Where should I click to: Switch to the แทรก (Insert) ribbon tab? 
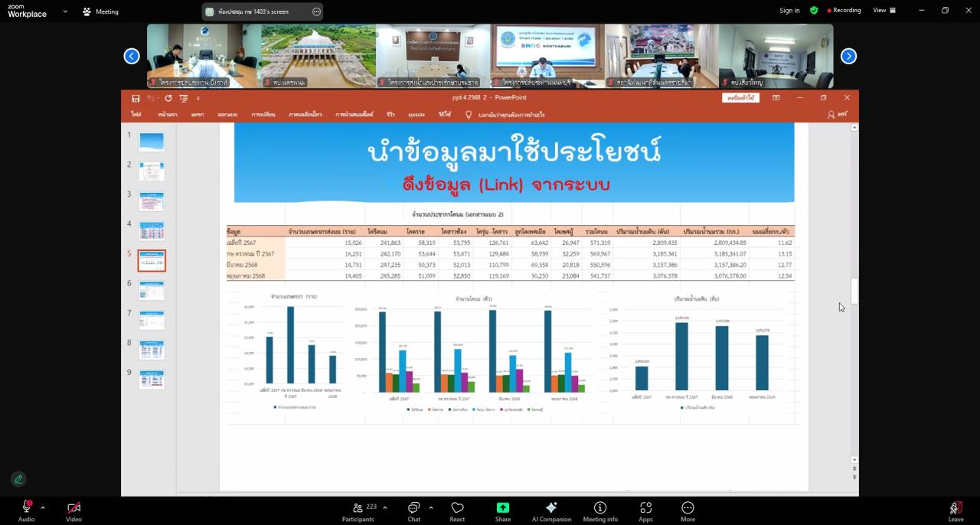(x=197, y=113)
